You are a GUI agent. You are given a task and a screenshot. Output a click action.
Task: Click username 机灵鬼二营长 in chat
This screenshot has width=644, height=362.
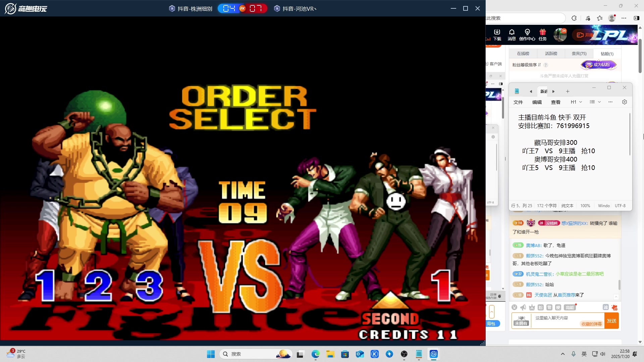(x=540, y=274)
